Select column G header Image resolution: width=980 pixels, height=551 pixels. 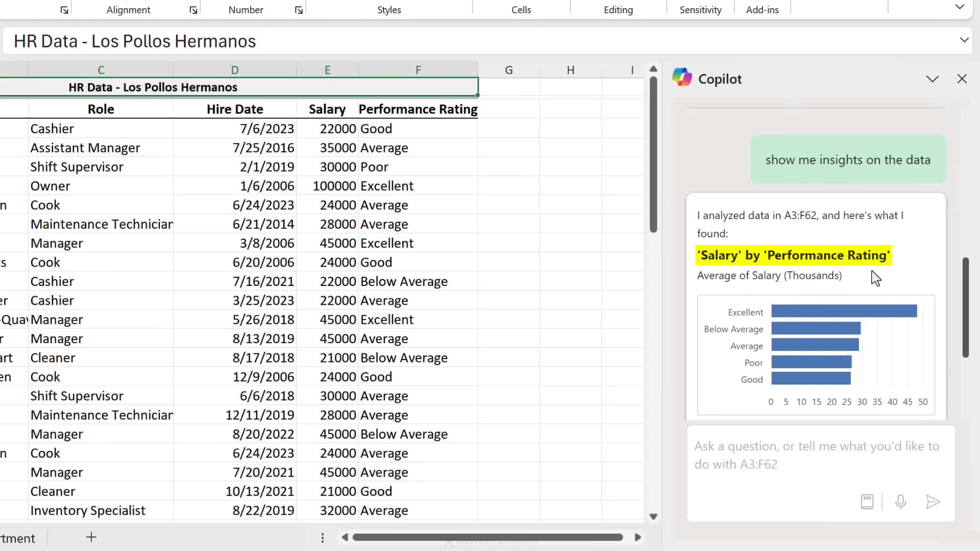509,70
